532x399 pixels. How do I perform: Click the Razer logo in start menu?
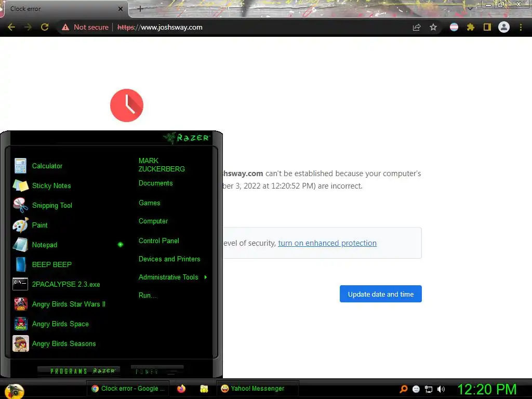[x=187, y=138]
